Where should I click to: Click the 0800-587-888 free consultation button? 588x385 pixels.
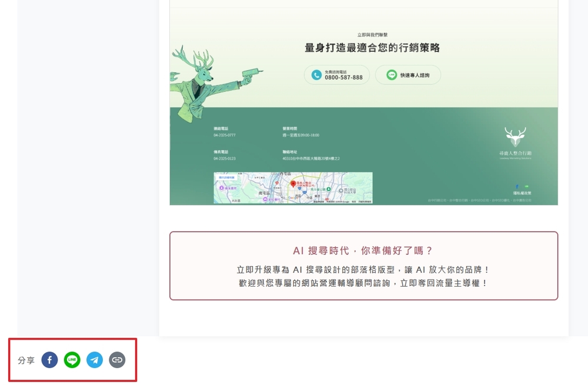(x=337, y=75)
